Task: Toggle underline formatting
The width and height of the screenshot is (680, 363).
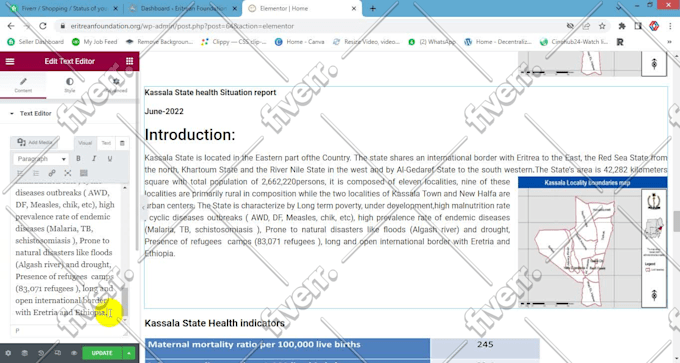Action: pyautogui.click(x=110, y=159)
